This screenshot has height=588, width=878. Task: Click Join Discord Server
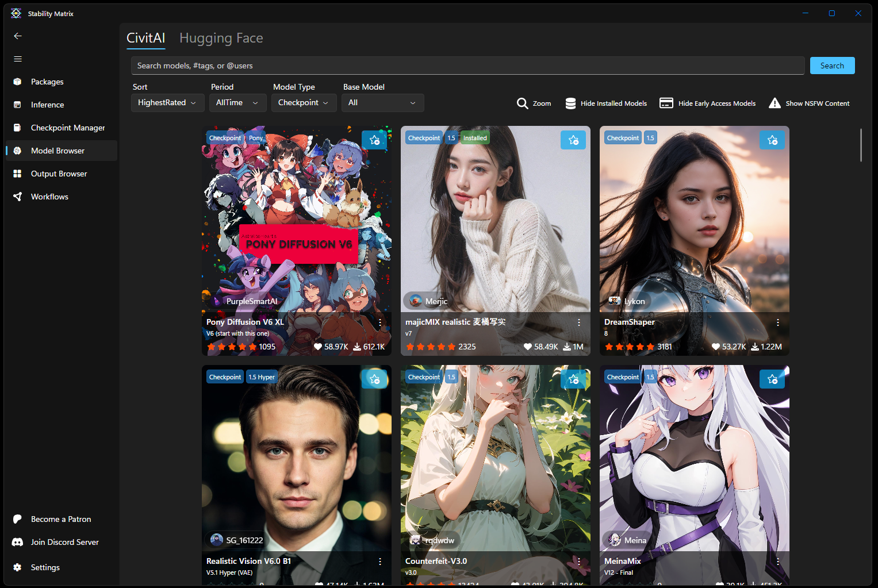point(61,542)
